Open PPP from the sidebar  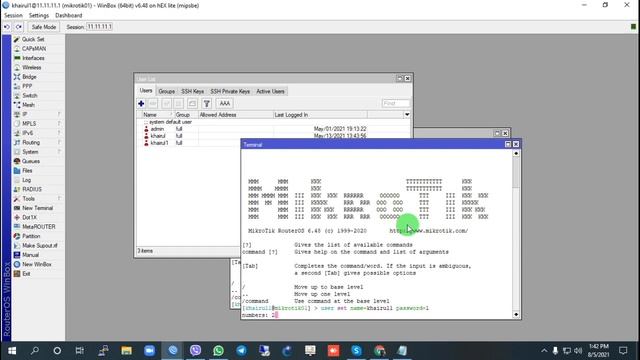coord(27,86)
